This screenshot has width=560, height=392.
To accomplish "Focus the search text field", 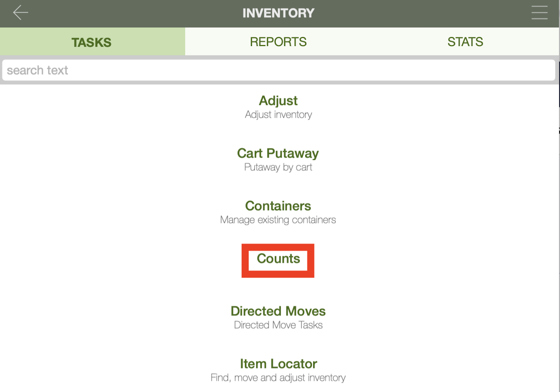I will (278, 70).
